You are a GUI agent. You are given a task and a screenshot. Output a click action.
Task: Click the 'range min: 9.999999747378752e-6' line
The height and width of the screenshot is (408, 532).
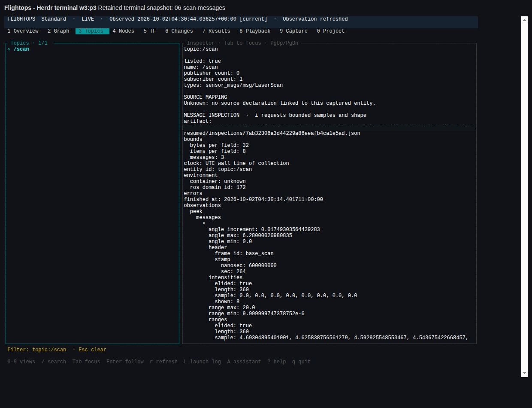(x=257, y=314)
